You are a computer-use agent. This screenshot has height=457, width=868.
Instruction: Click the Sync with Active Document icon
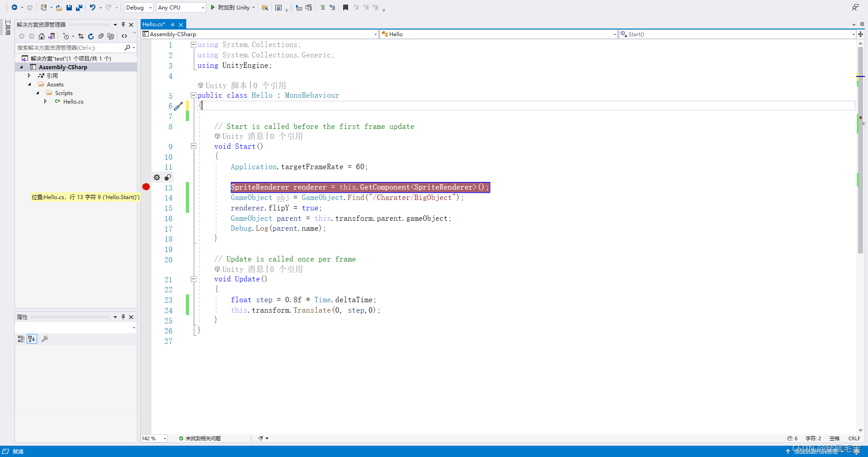[81, 36]
